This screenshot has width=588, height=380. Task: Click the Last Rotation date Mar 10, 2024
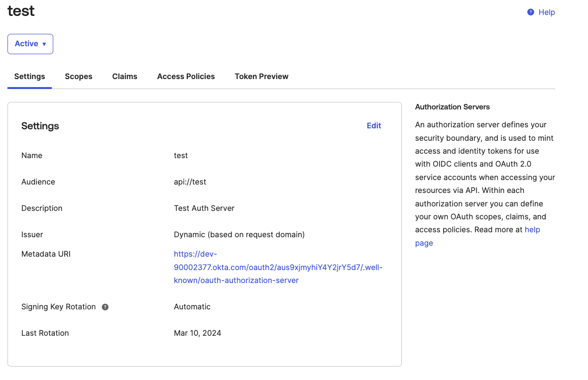pos(197,333)
